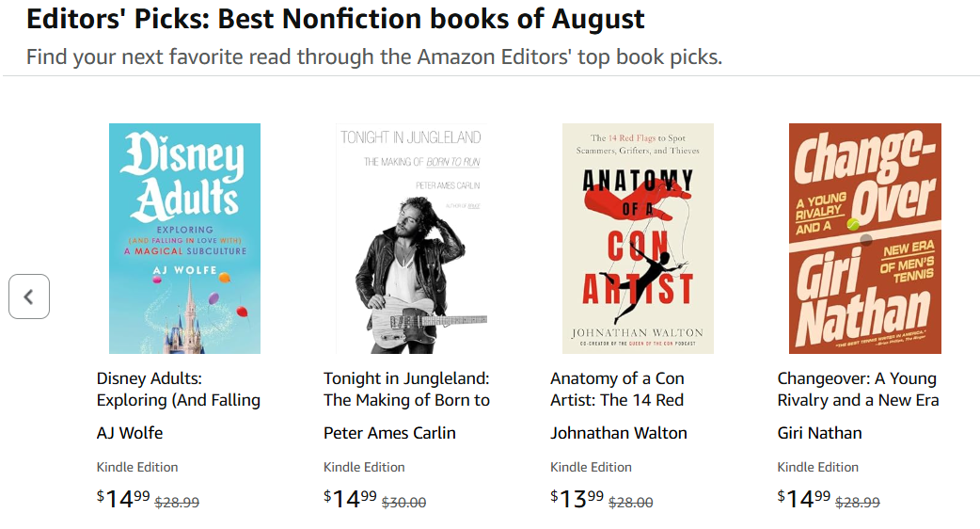The height and width of the screenshot is (529, 980).
Task: Click the $13.99 price for Anatomy of a Con Artist
Action: (x=577, y=499)
